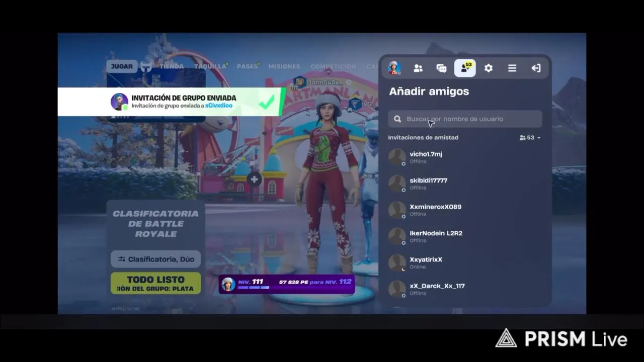Open the JUGAR tab
This screenshot has height=362, width=644.
coord(122,66)
